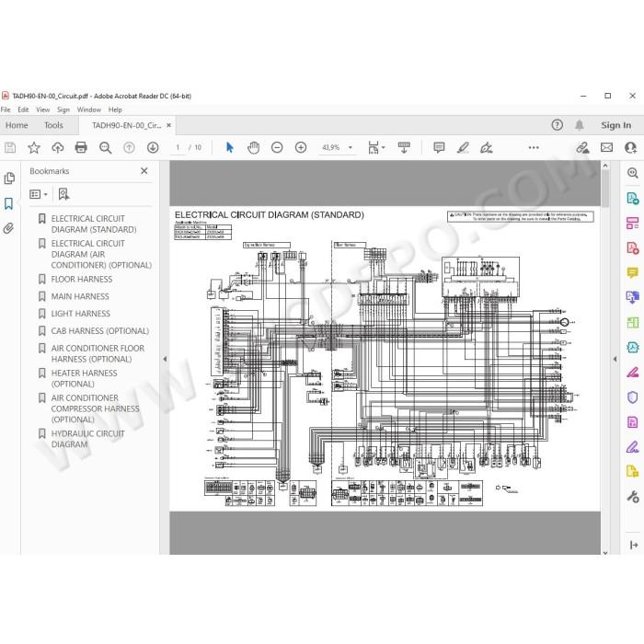Jump to LIGHT HARNESS bookmark
This screenshot has height=644, width=644.
tap(81, 314)
